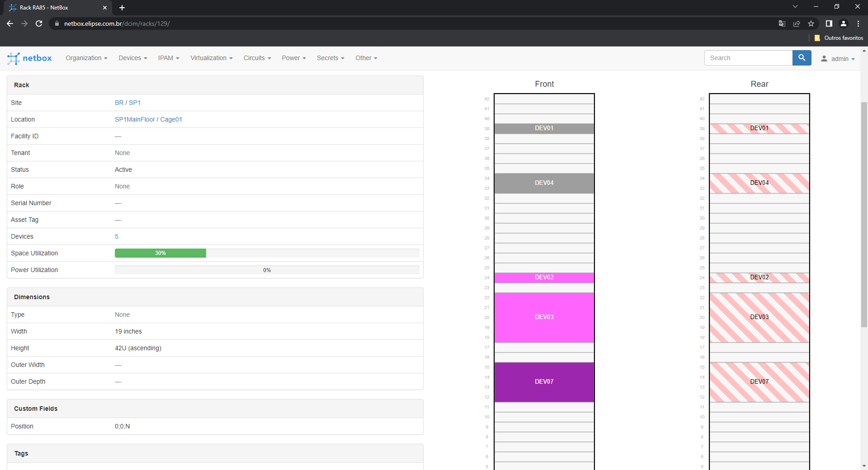Open the Power dropdown menu

(x=294, y=58)
